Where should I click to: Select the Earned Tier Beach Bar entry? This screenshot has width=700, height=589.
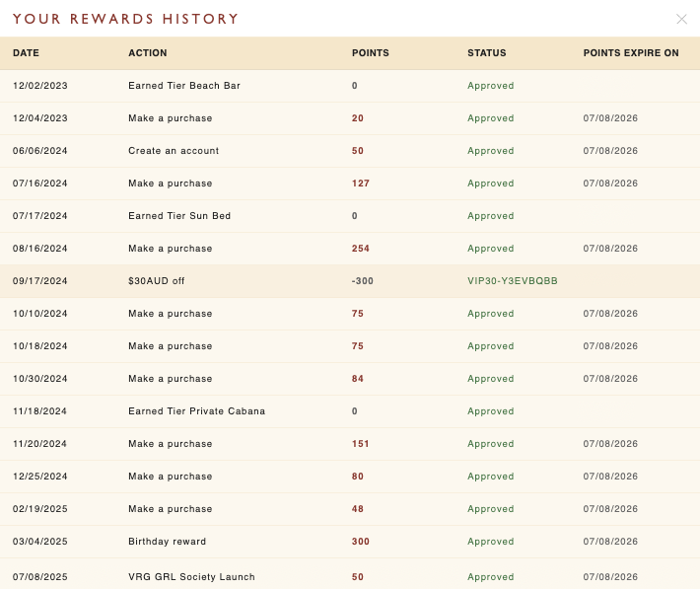pyautogui.click(x=184, y=86)
